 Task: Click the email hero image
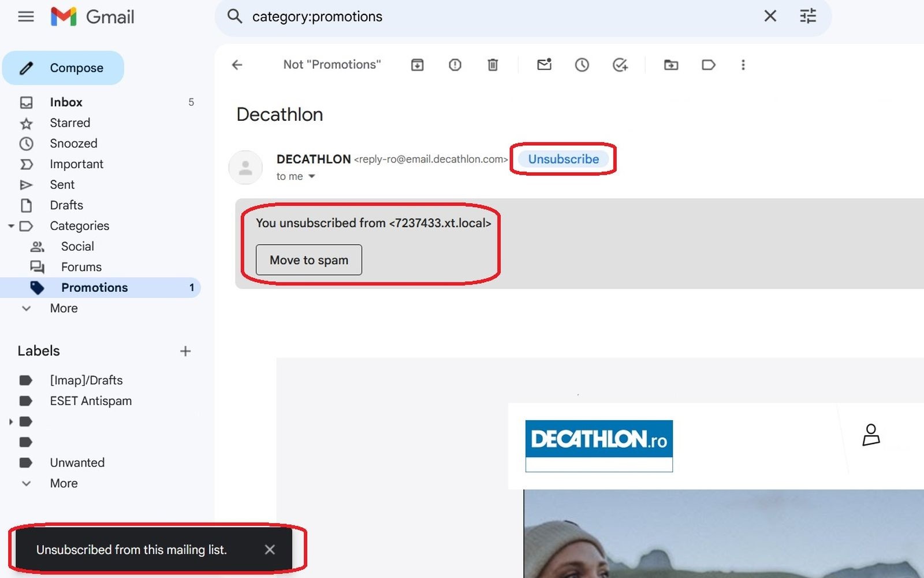[724, 533]
